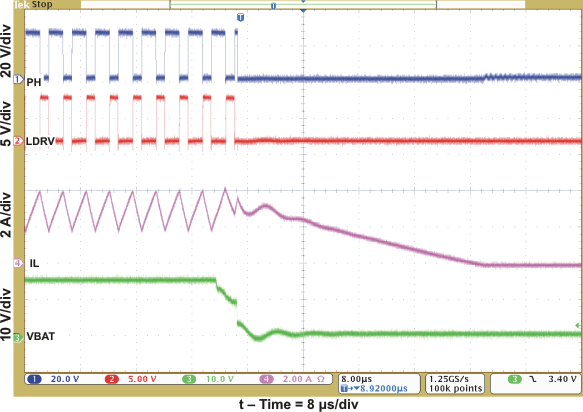Click the 100k points record length
The height and width of the screenshot is (412, 583).
[x=455, y=389]
